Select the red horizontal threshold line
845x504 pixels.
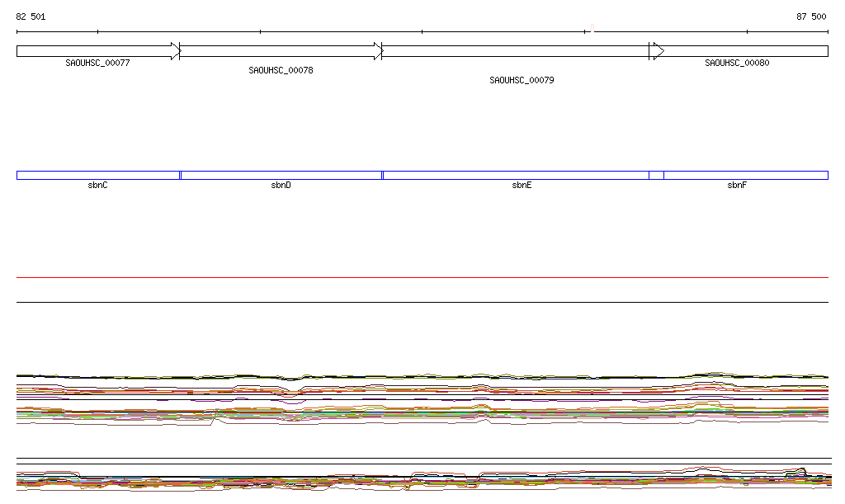tap(422, 278)
